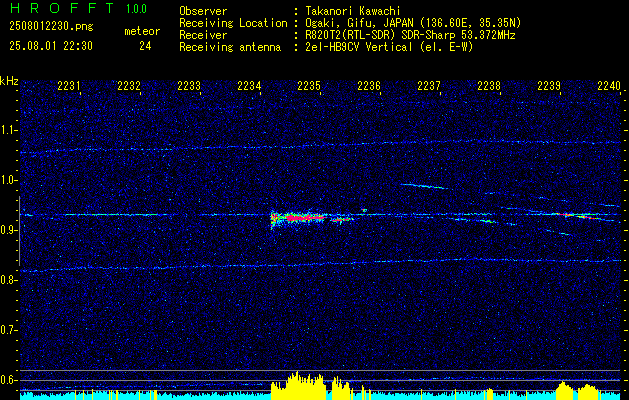Click the red echo streak near 2239

[580, 216]
